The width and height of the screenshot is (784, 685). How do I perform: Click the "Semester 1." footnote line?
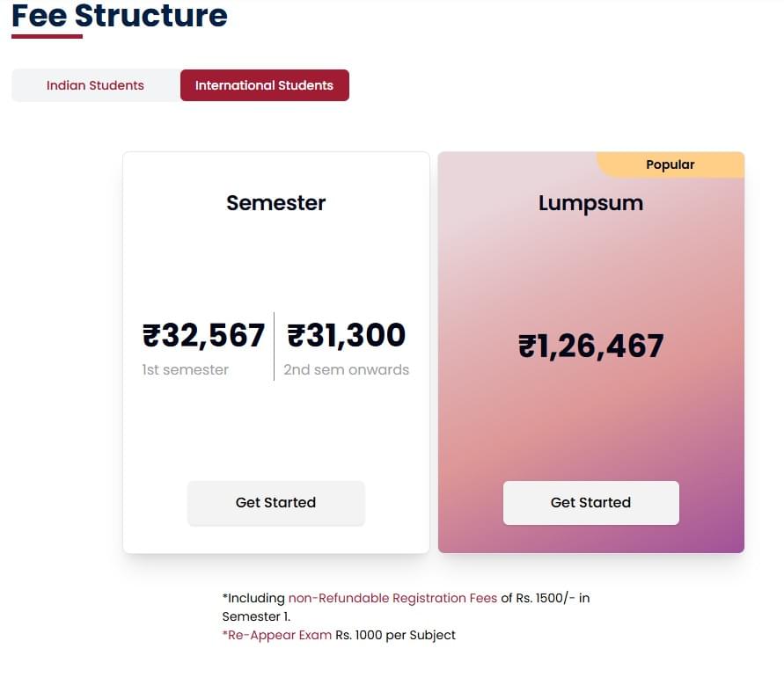click(256, 616)
